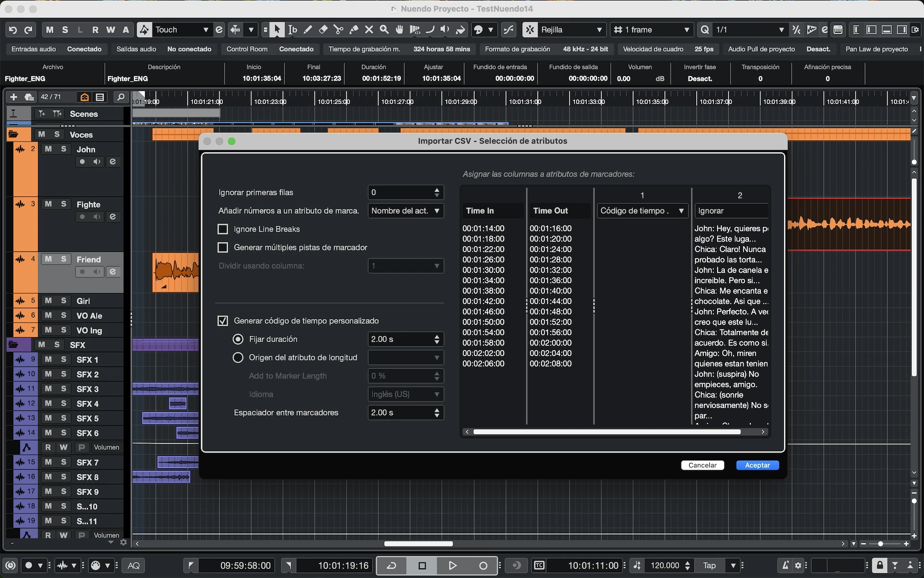The width and height of the screenshot is (924, 578).
Task: Mute the John track
Action: click(48, 149)
